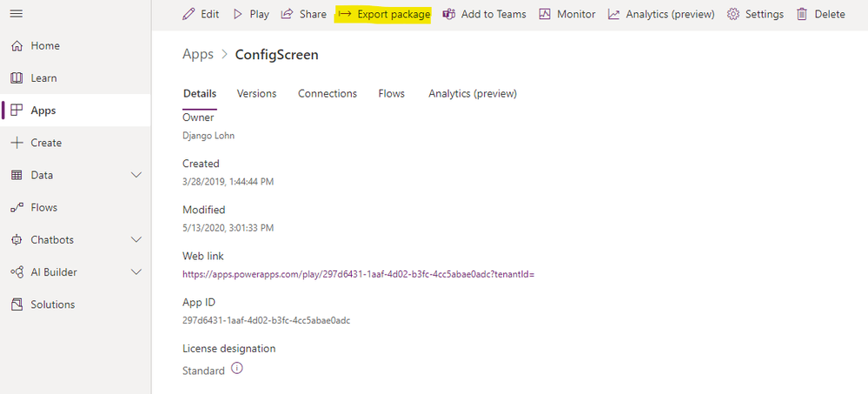Expand the Chatbots section chevron
868x394 pixels.
(x=136, y=240)
